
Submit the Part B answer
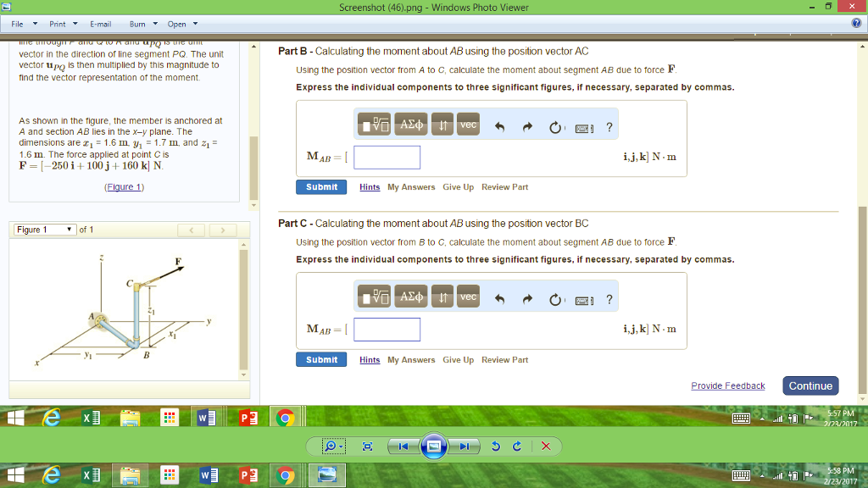coord(320,186)
